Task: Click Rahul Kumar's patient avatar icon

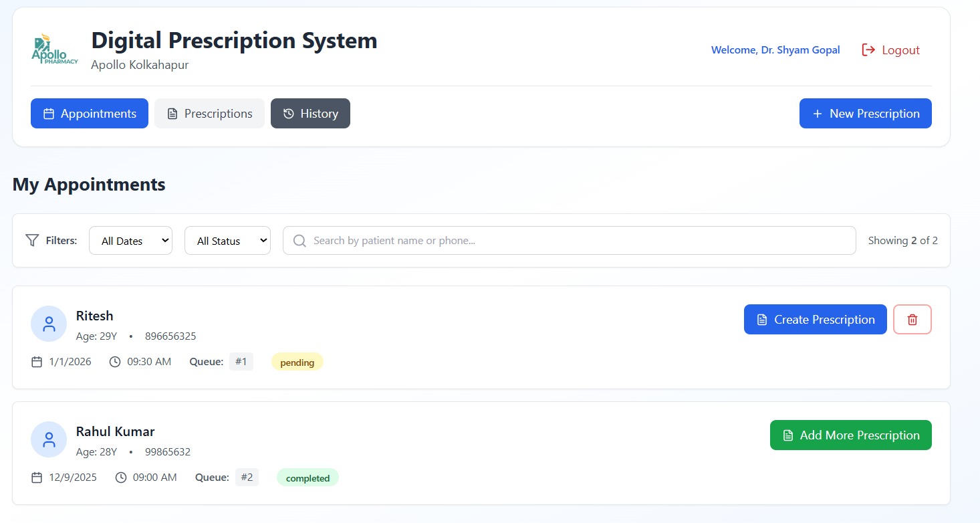Action: click(x=49, y=439)
